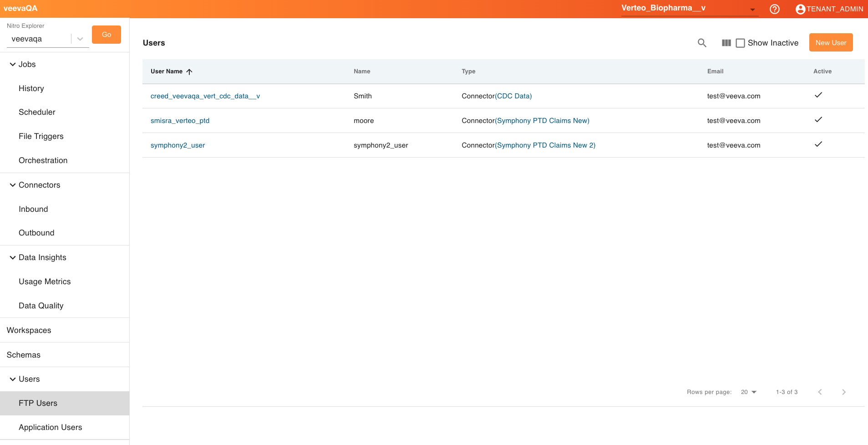Open the Rows per page dropdown

click(748, 392)
